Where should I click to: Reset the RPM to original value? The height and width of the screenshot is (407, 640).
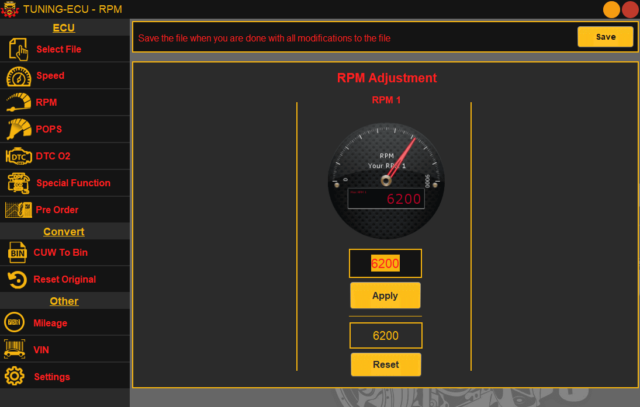coord(386,365)
